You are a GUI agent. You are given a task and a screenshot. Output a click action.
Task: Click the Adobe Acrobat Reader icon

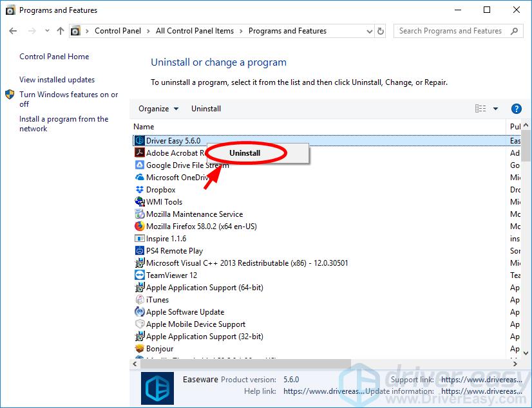140,153
